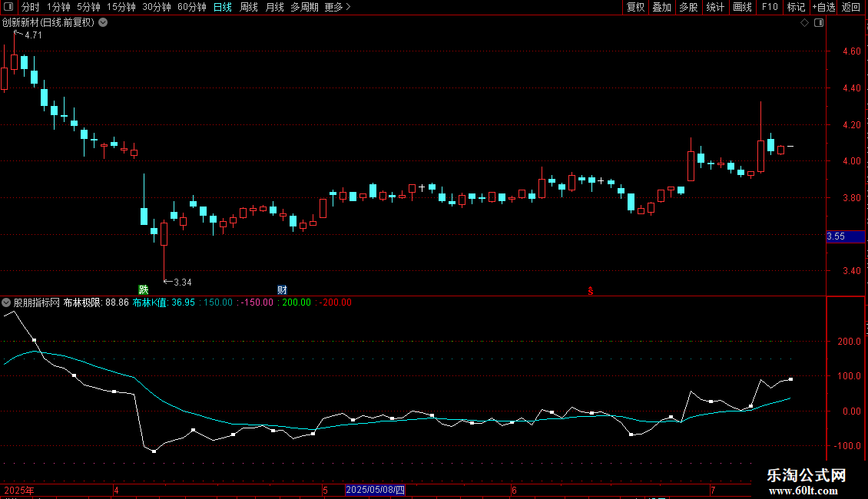The image size is (868, 499).
Task: Select the 30分钟 period tab
Action: tap(156, 7)
